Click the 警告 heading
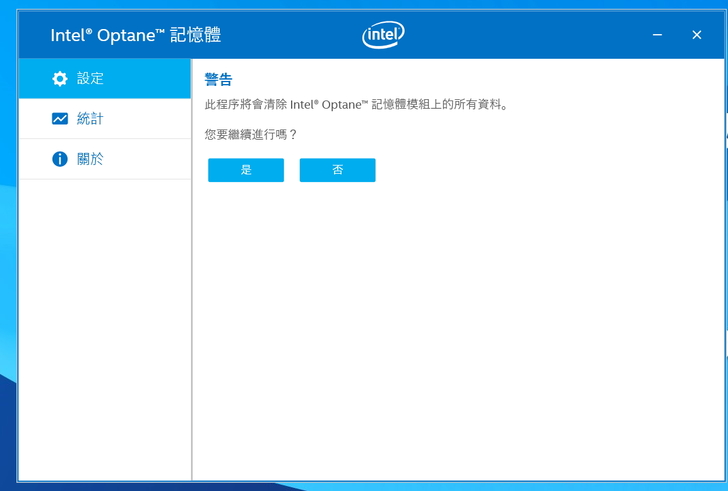728x491 pixels. pyautogui.click(x=218, y=80)
